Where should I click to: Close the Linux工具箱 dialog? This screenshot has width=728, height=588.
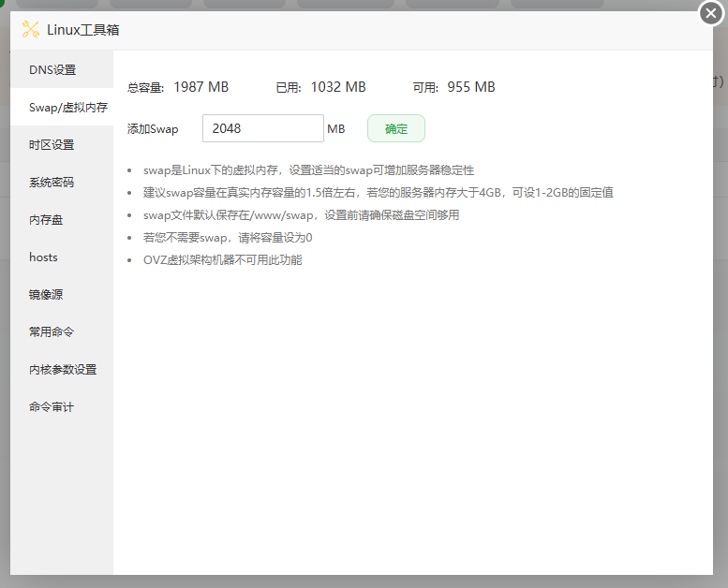coord(711,13)
